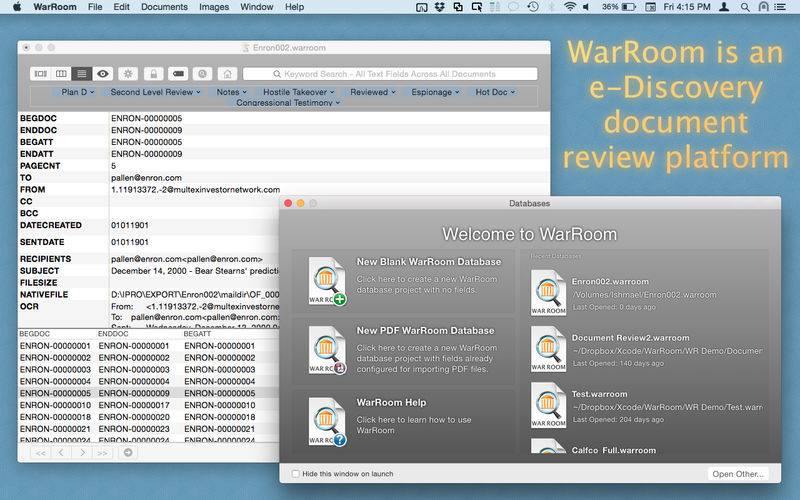Open the gear settings toolbar icon
Screen dimensions: 800x500
[128, 74]
